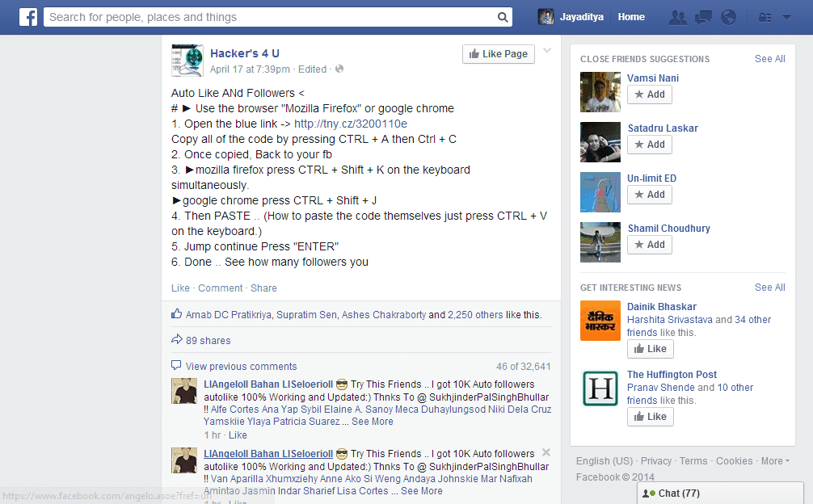
Task: View the post's Edited history
Action: pyautogui.click(x=312, y=69)
